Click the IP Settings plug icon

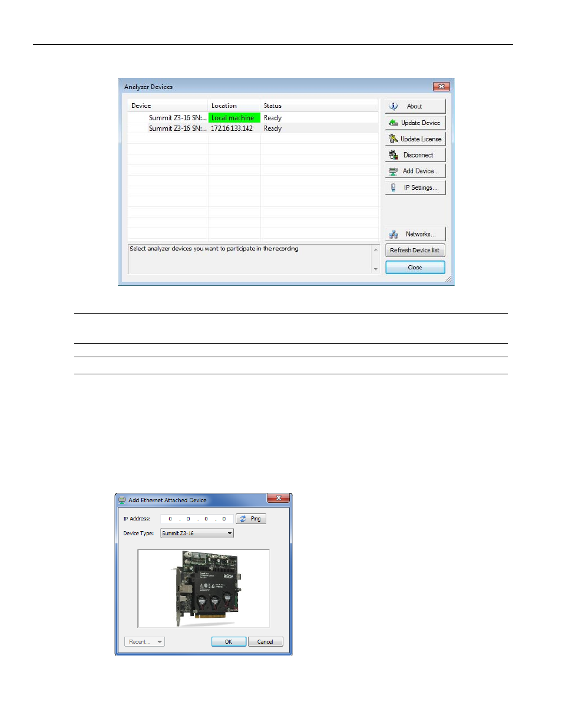(x=393, y=187)
